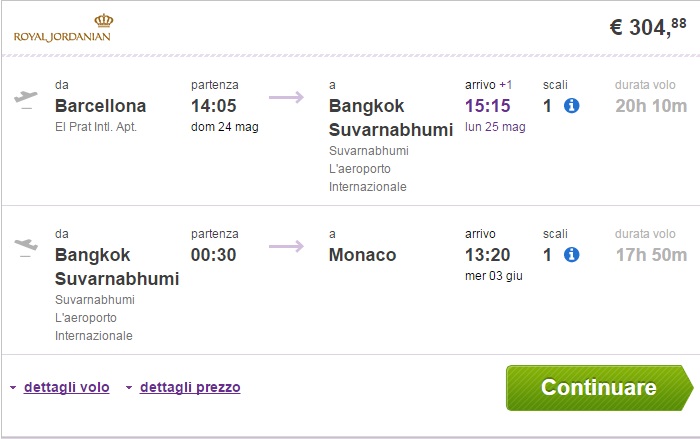Click the arrow between Barcellona and Bangkok
The width and height of the screenshot is (700, 439).
pos(286,98)
